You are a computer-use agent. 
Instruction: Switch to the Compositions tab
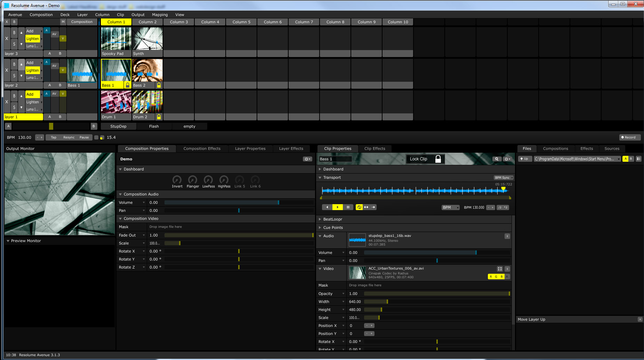555,149
